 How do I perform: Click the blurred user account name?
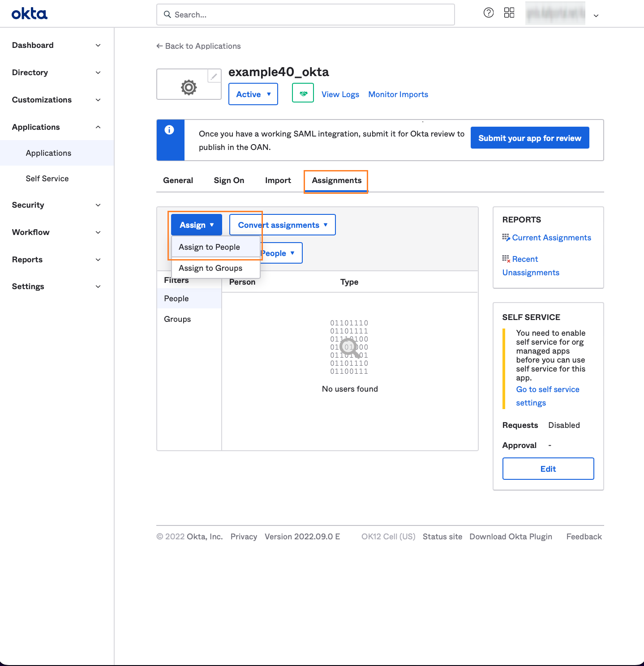[555, 13]
